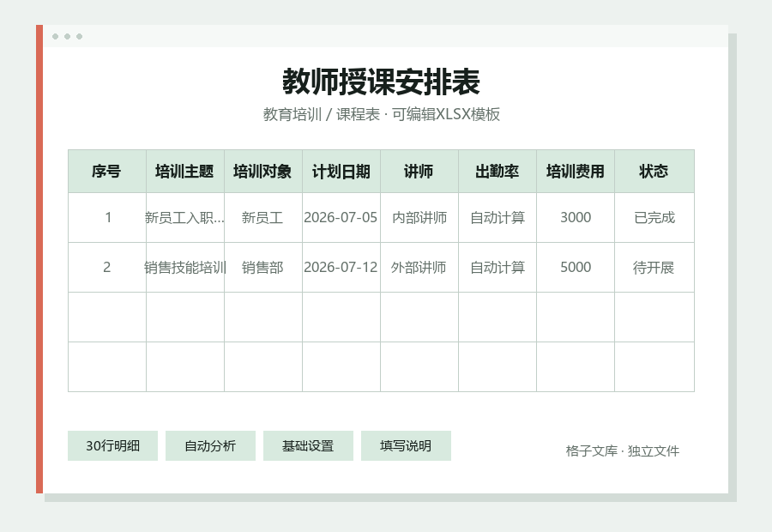This screenshot has width=772, height=532.
Task: Select the 基础设置 tab
Action: coord(308,446)
